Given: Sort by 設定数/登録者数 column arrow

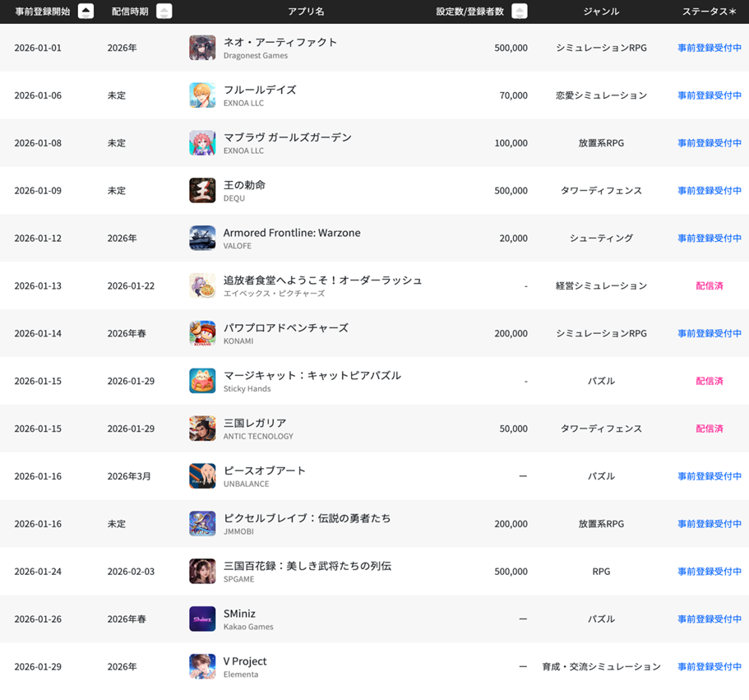Looking at the screenshot, I should click(x=519, y=12).
